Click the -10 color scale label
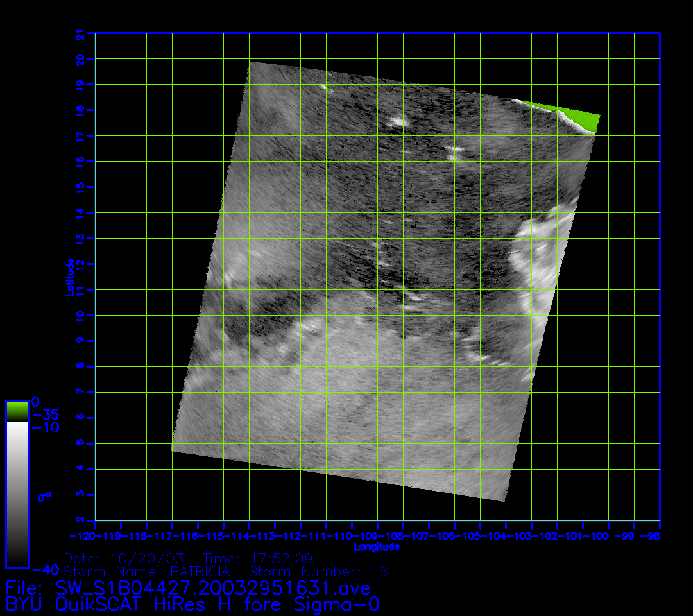 pyautogui.click(x=45, y=427)
